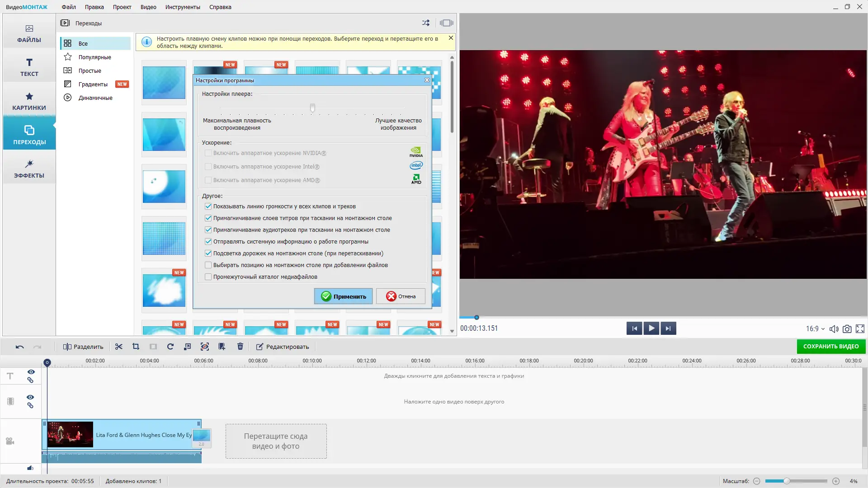
Task: Click the Применить button
Action: [344, 296]
